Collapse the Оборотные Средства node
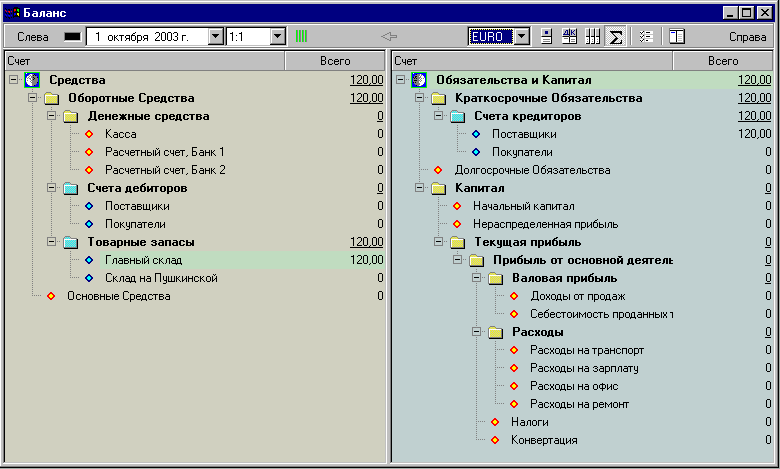The height and width of the screenshot is (469, 780). (32, 97)
